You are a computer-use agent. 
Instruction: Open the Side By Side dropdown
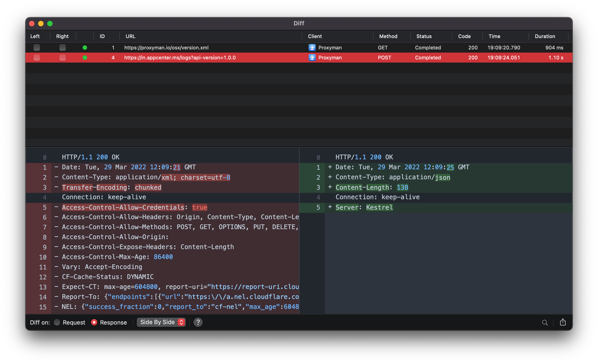(161, 322)
